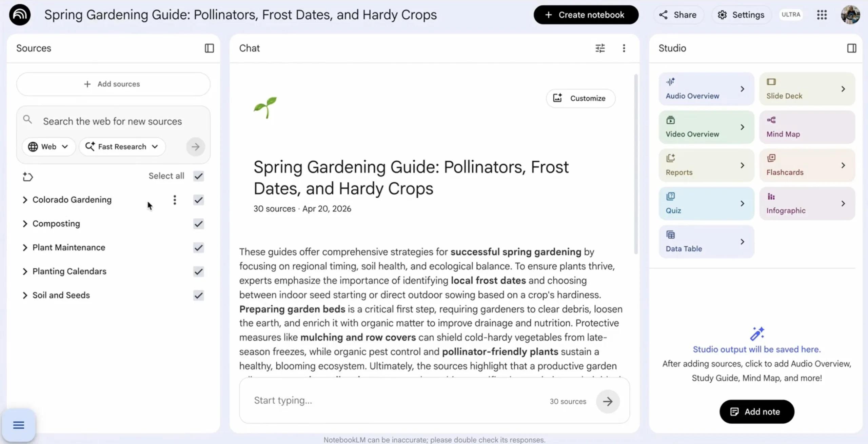Open Colorado Gardening three-dot menu
The image size is (868, 444).
[x=175, y=200]
